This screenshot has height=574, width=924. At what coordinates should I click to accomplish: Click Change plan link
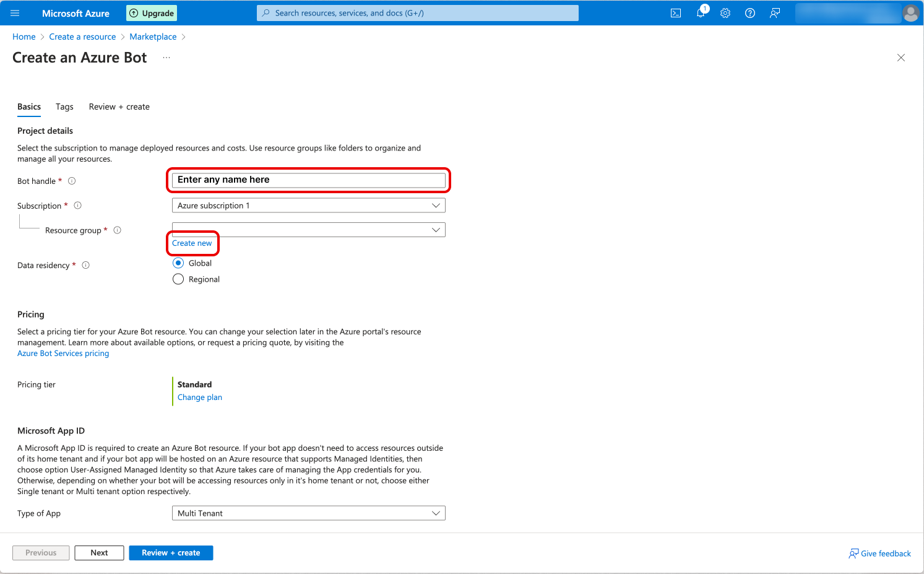click(x=200, y=398)
